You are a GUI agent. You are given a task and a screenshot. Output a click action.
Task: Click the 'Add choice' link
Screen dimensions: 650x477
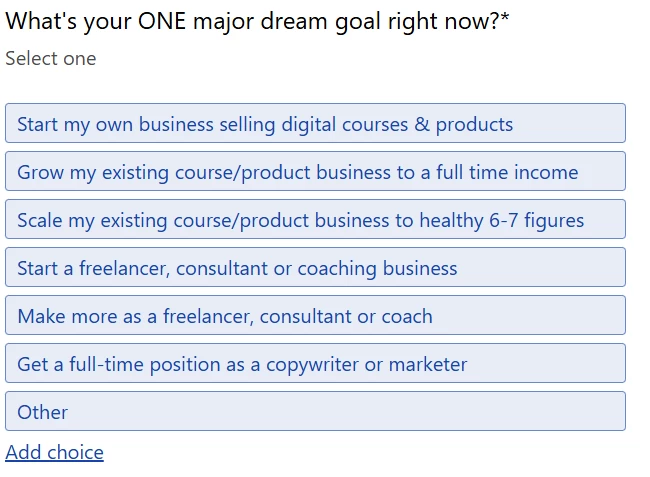(54, 452)
